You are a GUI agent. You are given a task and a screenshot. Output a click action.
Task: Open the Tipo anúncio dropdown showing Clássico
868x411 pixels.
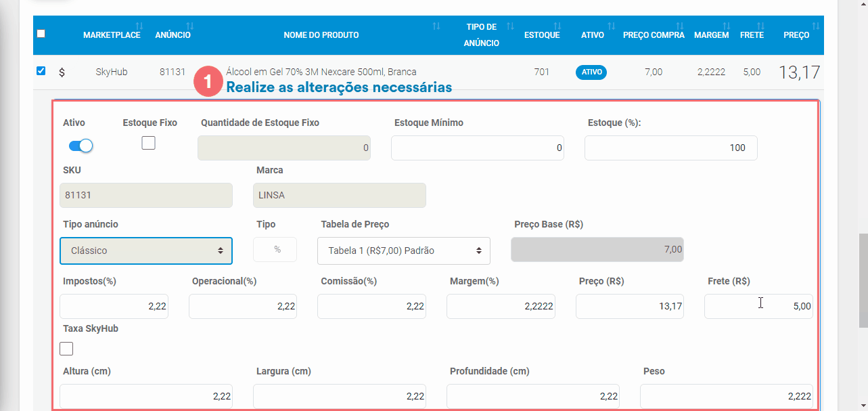pos(146,251)
